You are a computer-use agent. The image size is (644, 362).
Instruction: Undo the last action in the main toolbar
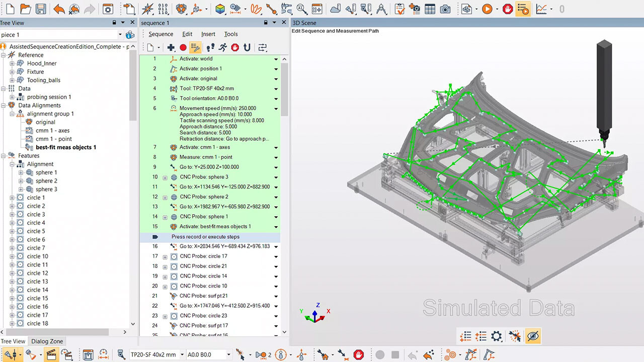tap(59, 9)
